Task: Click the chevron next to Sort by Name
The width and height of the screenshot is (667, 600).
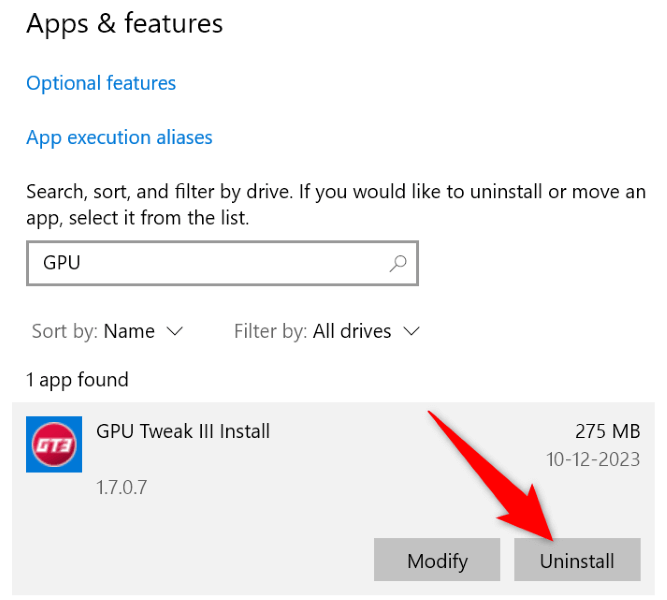Action: pos(175,330)
